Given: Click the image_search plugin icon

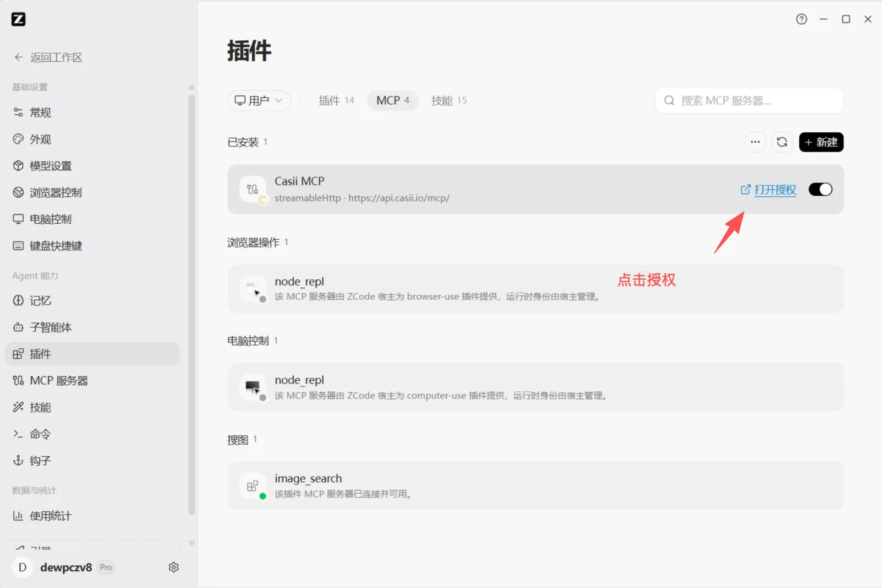Looking at the screenshot, I should (x=252, y=485).
